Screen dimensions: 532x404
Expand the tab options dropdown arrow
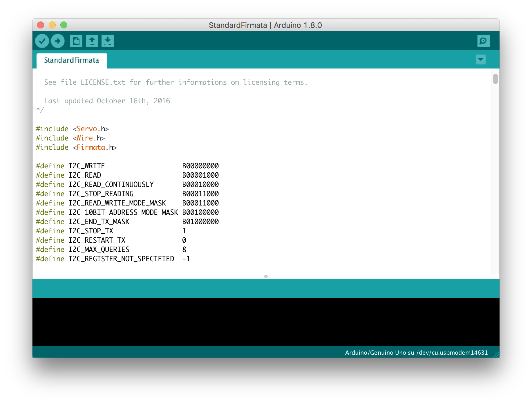(481, 59)
